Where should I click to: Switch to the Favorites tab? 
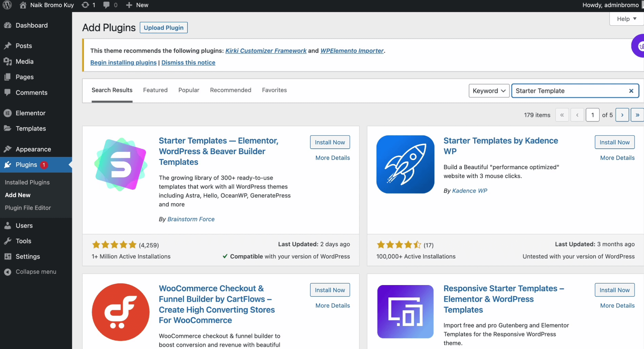tap(274, 90)
